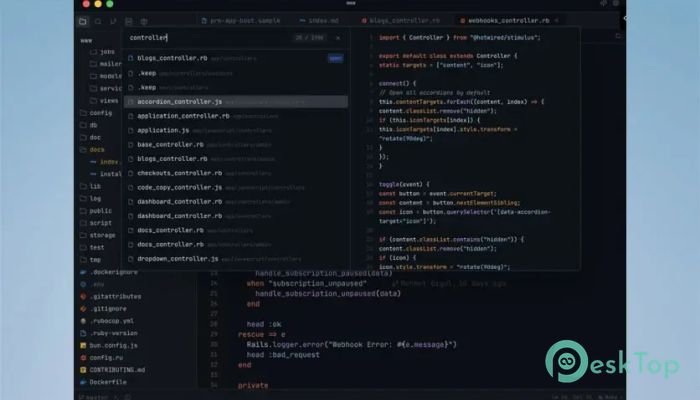This screenshot has height=400, width=700.
Task: Click the markdown icon beside CONTRIBUTING.md
Action: [x=83, y=370]
